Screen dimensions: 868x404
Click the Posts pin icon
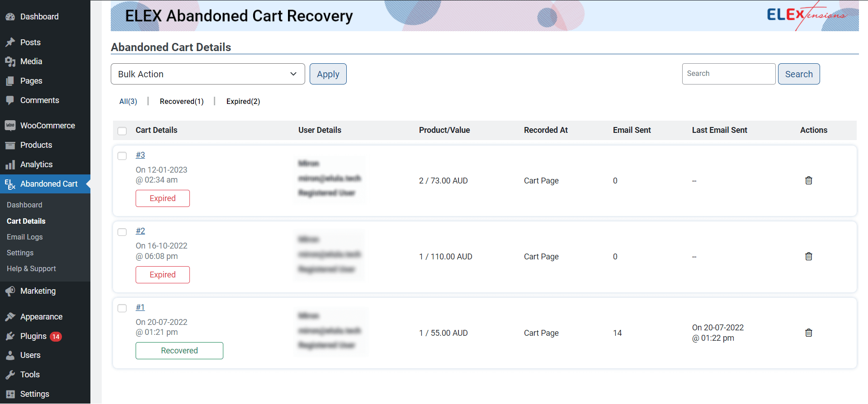coord(10,42)
